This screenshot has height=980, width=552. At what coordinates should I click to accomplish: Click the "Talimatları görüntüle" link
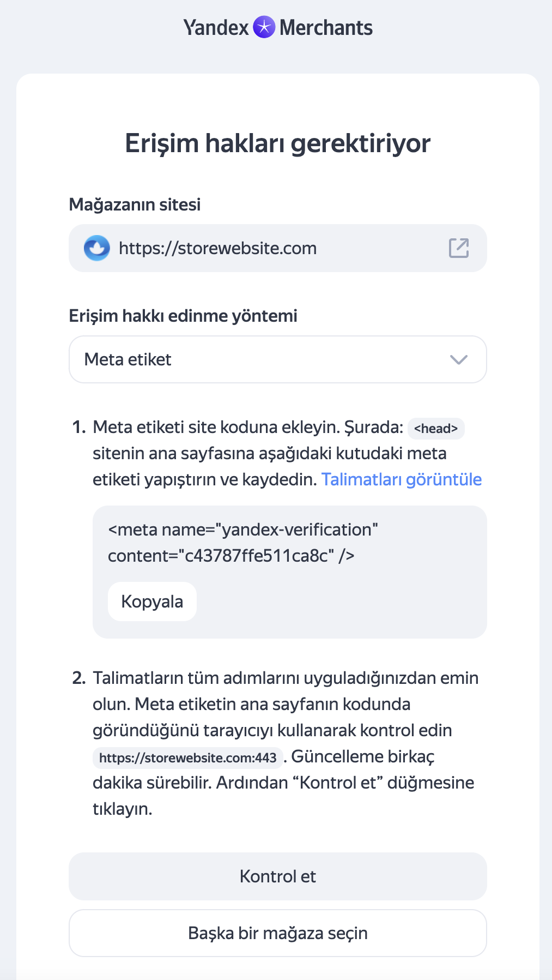click(402, 479)
